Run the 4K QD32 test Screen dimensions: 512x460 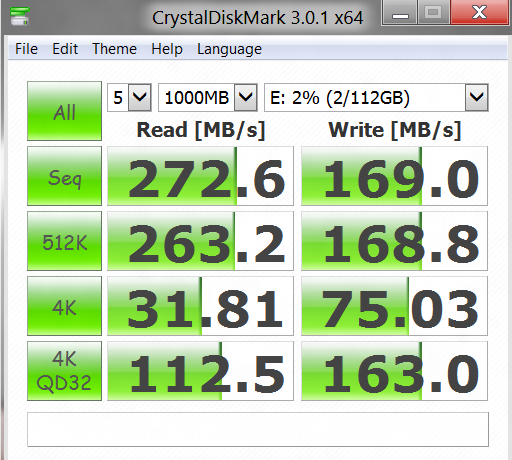(x=64, y=371)
